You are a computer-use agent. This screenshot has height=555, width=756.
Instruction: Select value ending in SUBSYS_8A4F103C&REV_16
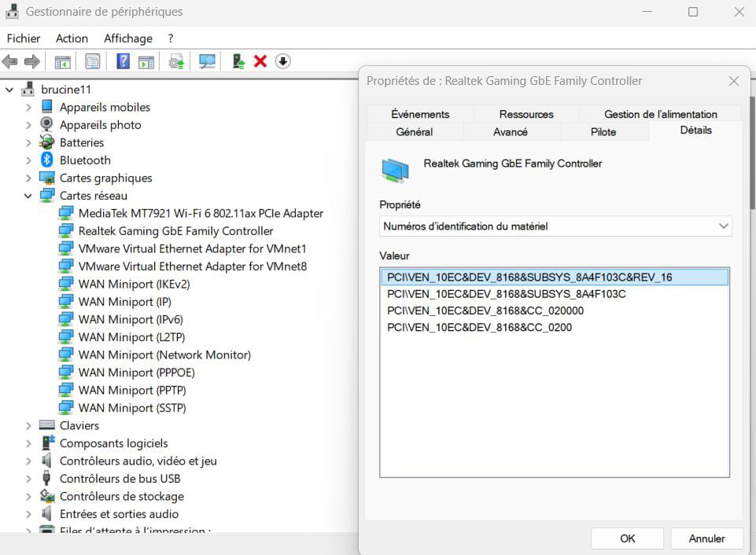(x=555, y=277)
